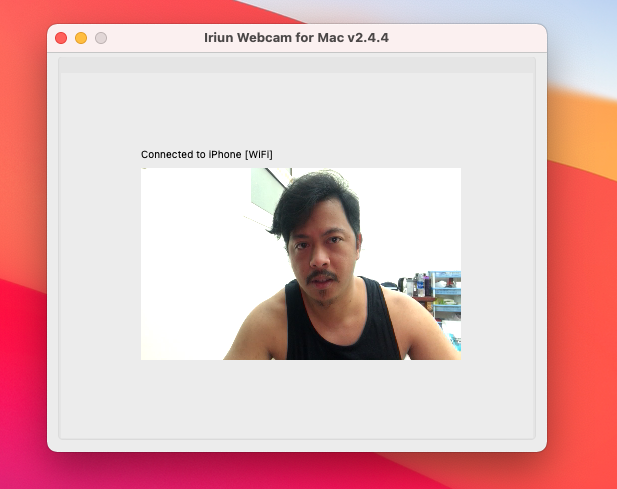Click the webcam video preview
Viewport: 617px width, 489px height.
pyautogui.click(x=301, y=264)
